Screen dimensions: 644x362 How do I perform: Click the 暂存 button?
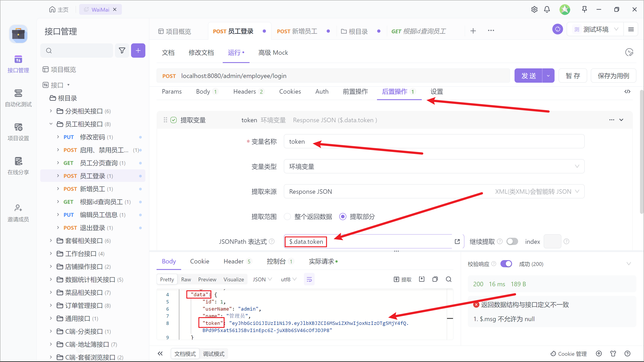[573, 76]
